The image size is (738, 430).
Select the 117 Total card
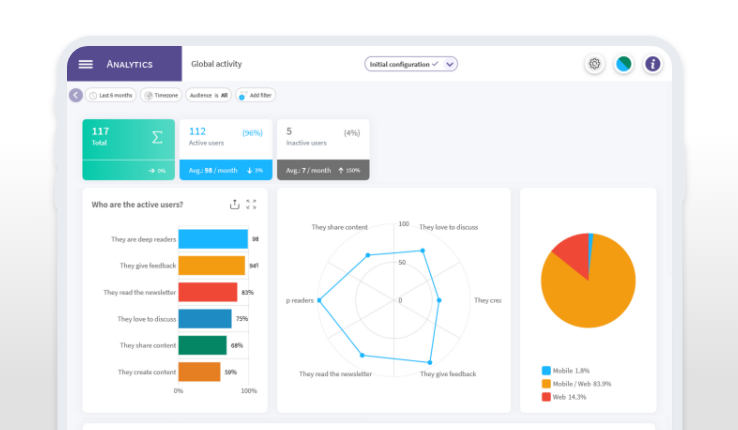[x=128, y=150]
